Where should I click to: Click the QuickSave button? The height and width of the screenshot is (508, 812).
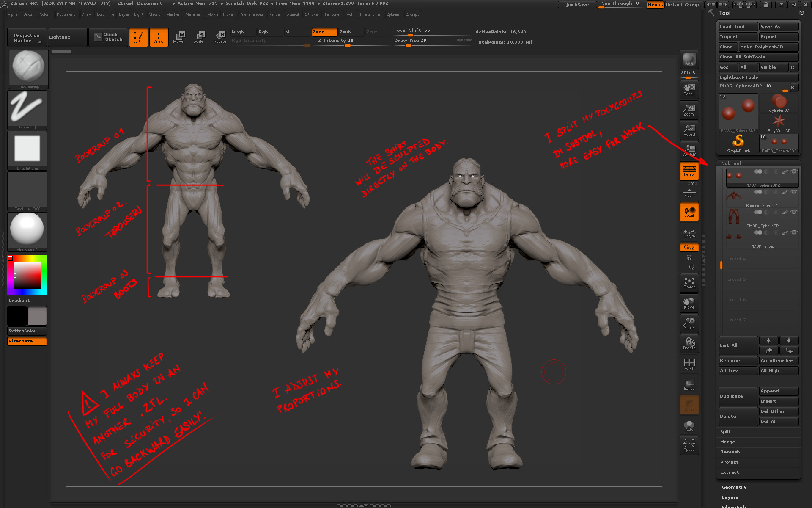[x=577, y=5]
